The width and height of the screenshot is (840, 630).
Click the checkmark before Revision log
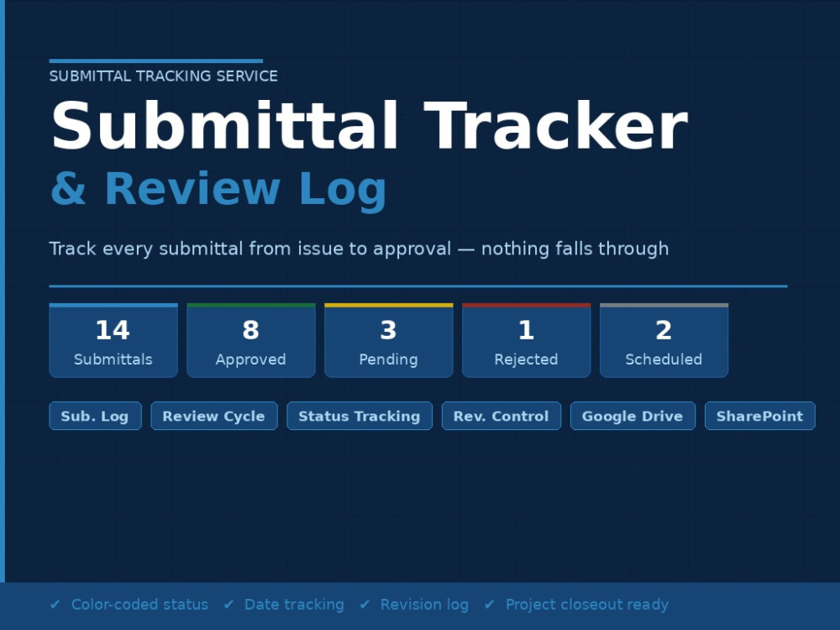coord(365,605)
